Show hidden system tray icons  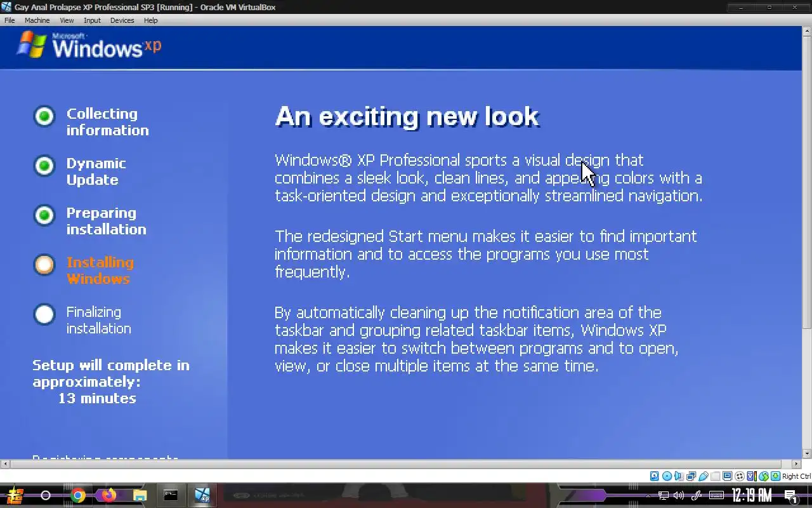tap(648, 495)
